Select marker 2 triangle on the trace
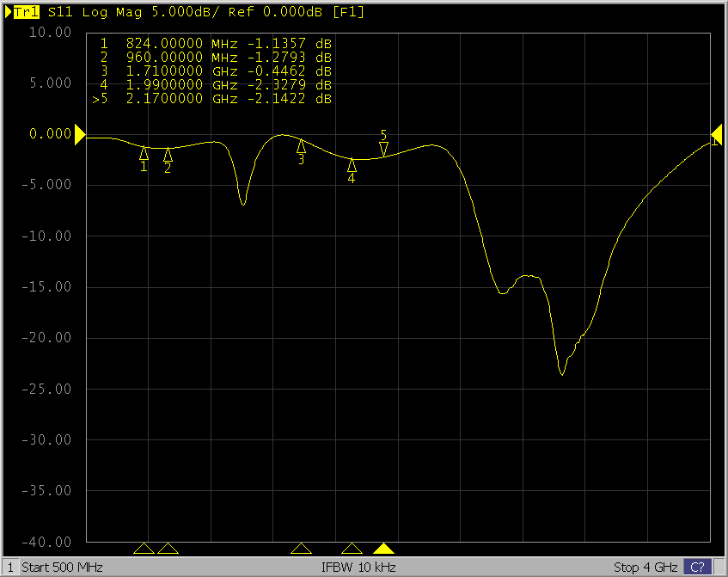 [168, 155]
